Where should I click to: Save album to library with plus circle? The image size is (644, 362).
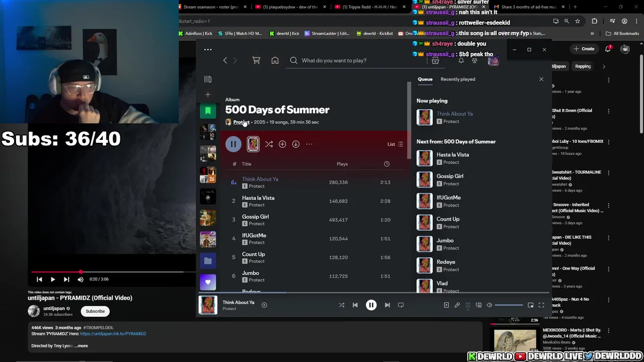pos(282,144)
